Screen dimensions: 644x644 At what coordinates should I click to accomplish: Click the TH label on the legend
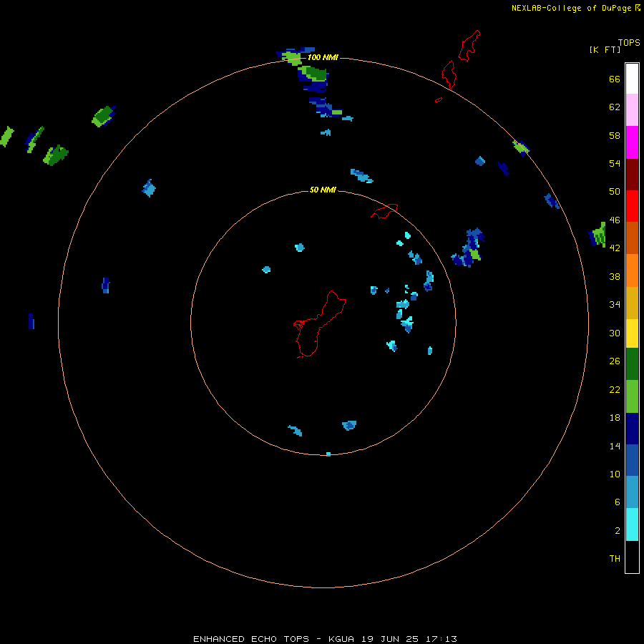pyautogui.click(x=615, y=559)
